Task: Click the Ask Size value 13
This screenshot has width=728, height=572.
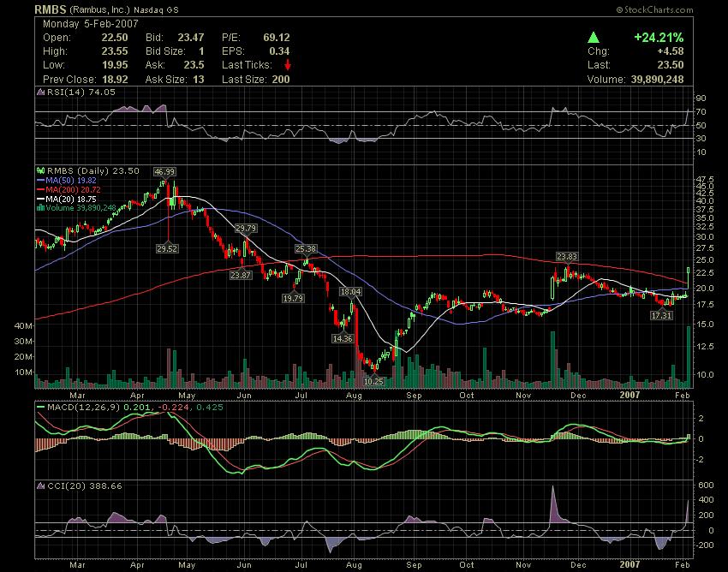Action: pos(199,80)
